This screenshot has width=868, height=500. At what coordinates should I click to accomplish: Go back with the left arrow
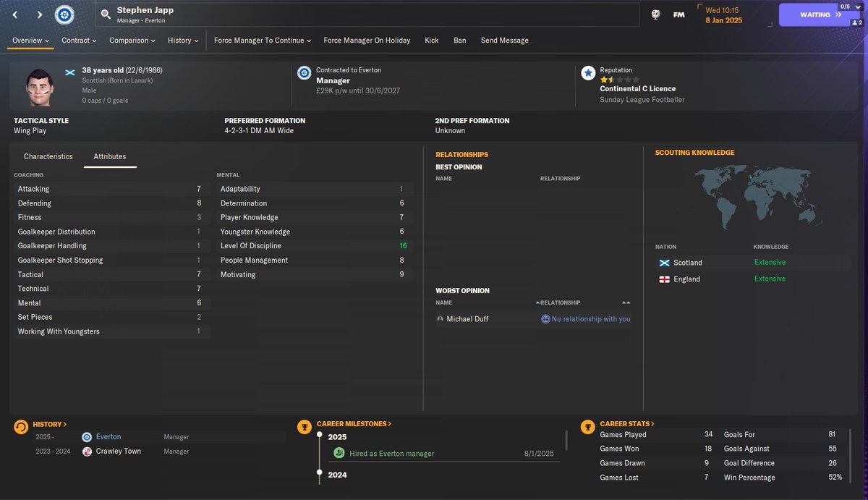pos(15,14)
